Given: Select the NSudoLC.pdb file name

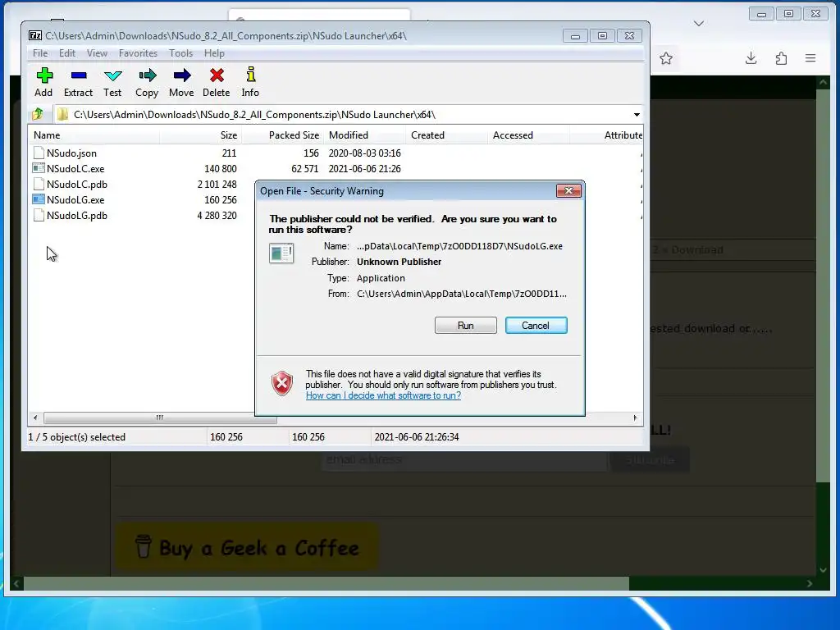Looking at the screenshot, I should tap(76, 184).
